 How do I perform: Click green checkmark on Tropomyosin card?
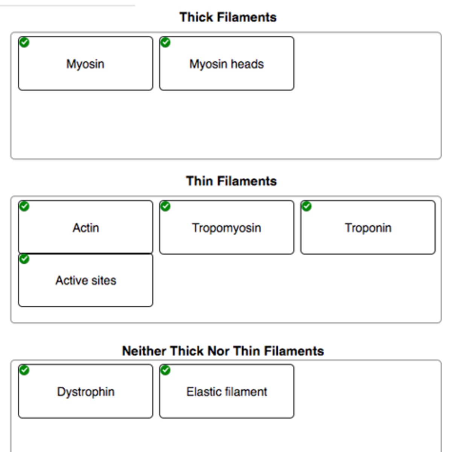point(165,206)
